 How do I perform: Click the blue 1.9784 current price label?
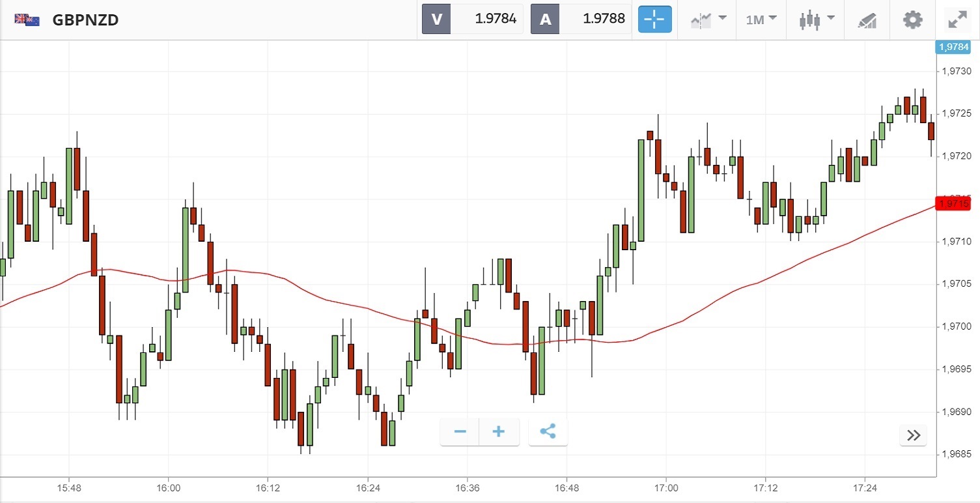[953, 46]
